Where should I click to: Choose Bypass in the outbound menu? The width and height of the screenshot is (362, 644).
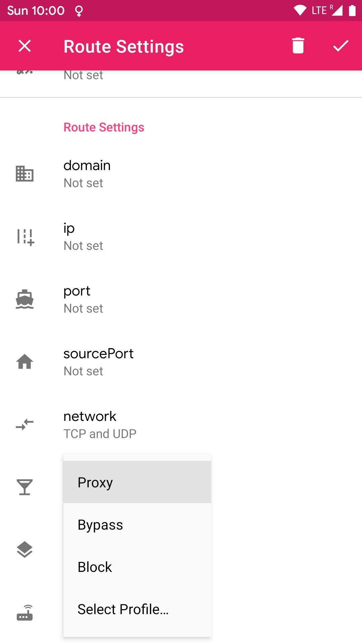point(137,525)
